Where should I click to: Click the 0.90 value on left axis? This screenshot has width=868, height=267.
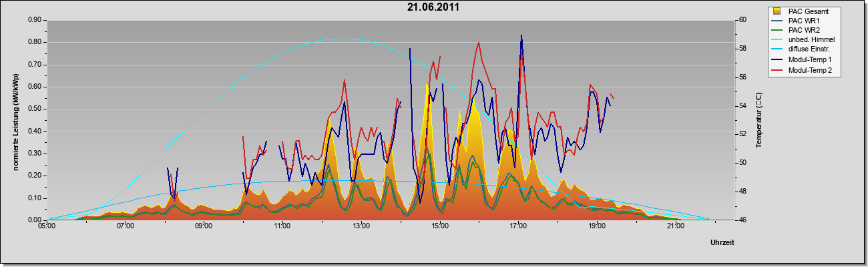(x=35, y=20)
